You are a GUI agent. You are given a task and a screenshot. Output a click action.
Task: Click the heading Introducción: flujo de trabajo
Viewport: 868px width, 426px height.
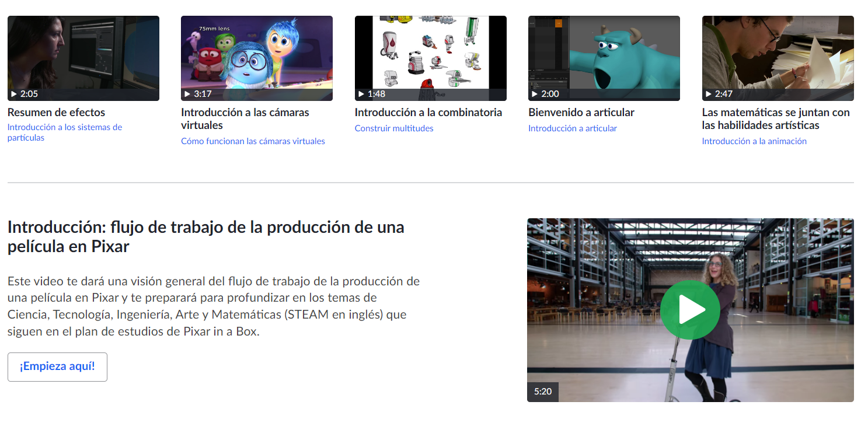206,236
